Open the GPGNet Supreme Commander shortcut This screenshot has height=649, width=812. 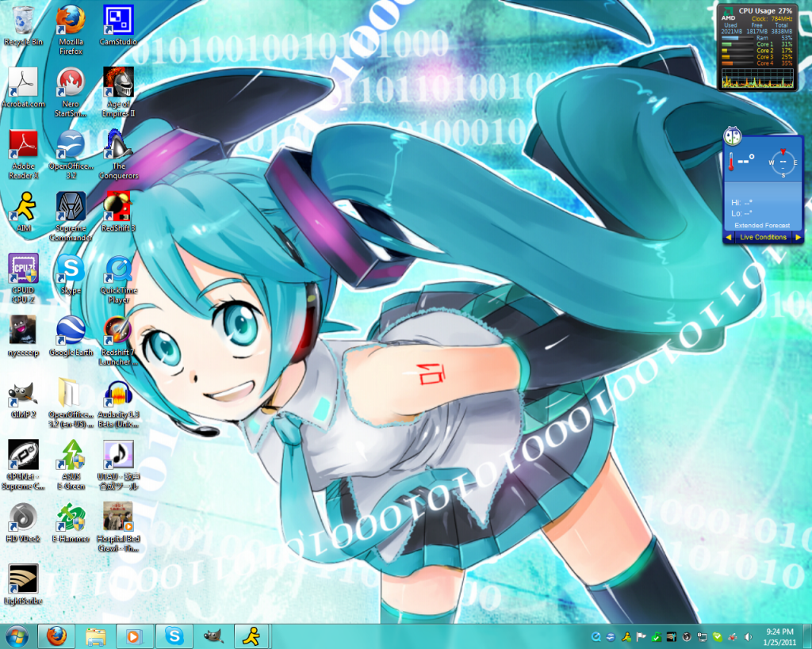[23, 465]
